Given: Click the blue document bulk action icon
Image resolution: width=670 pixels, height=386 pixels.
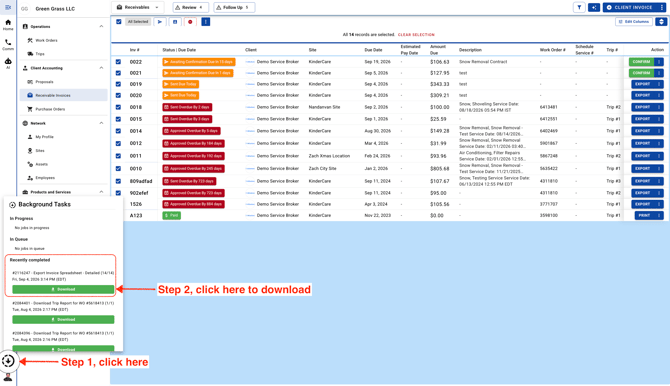Looking at the screenshot, I should 175,22.
